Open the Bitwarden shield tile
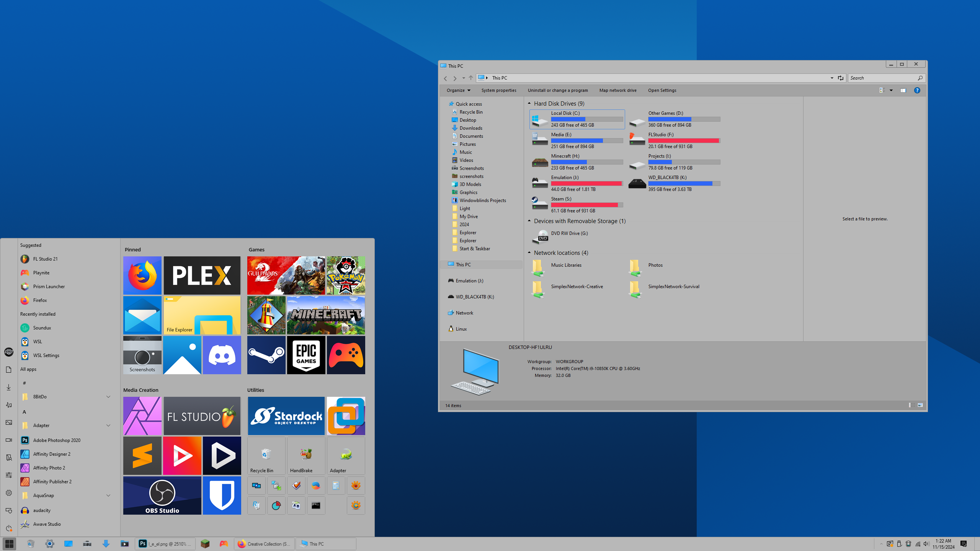Image resolution: width=980 pixels, height=551 pixels. click(222, 496)
